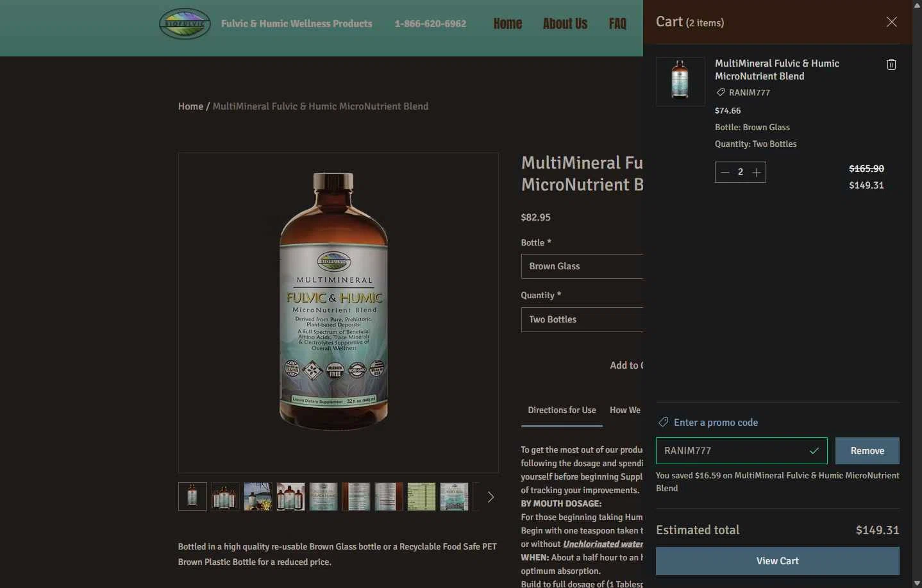Click the Enter a promo code label
Screen dimensions: 922x588
tap(716, 423)
